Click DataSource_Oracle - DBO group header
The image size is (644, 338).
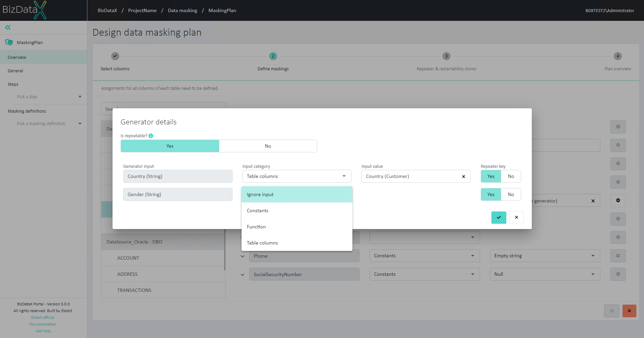pyautogui.click(x=163, y=242)
